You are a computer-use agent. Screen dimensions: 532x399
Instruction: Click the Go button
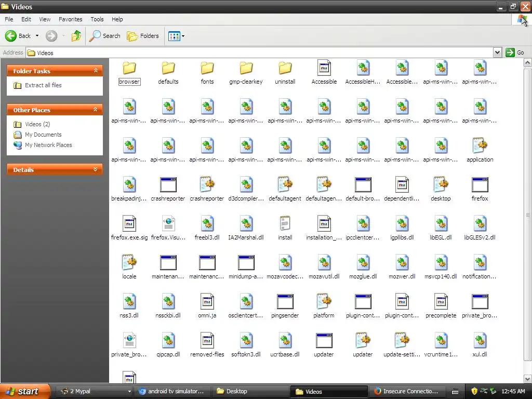click(515, 52)
